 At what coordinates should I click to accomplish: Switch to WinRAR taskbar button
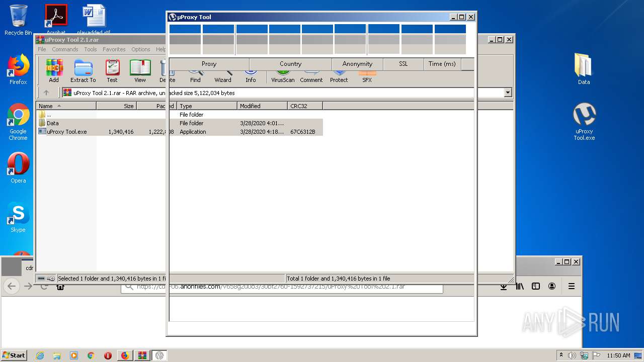click(x=142, y=355)
